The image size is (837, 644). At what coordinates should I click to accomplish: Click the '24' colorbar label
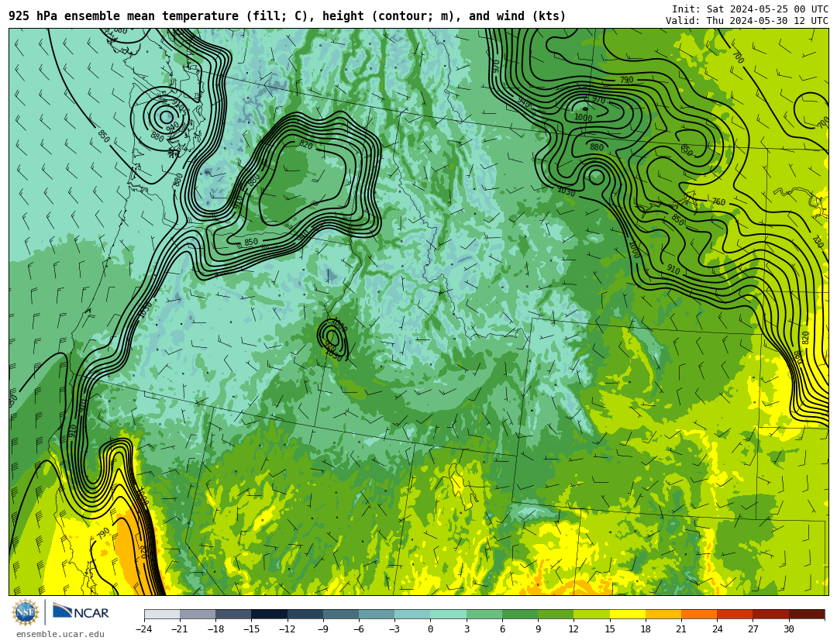(717, 629)
